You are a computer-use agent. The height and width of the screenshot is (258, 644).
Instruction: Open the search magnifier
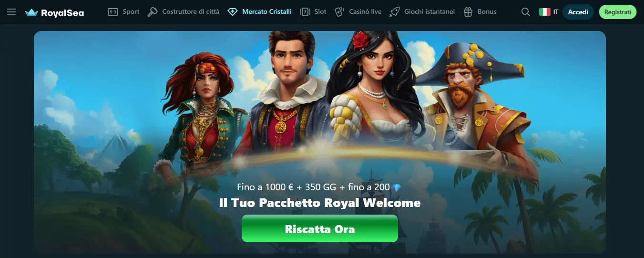pos(526,12)
